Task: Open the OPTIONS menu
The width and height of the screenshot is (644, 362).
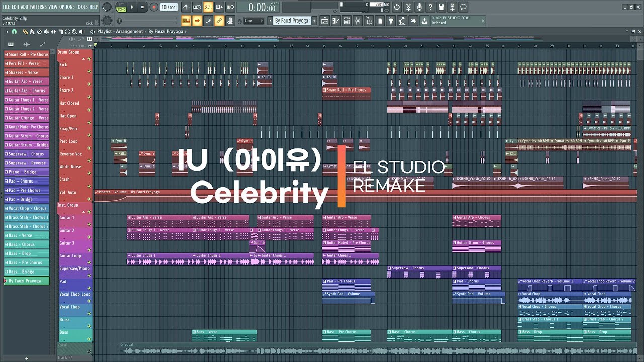Action: pyautogui.click(x=67, y=7)
